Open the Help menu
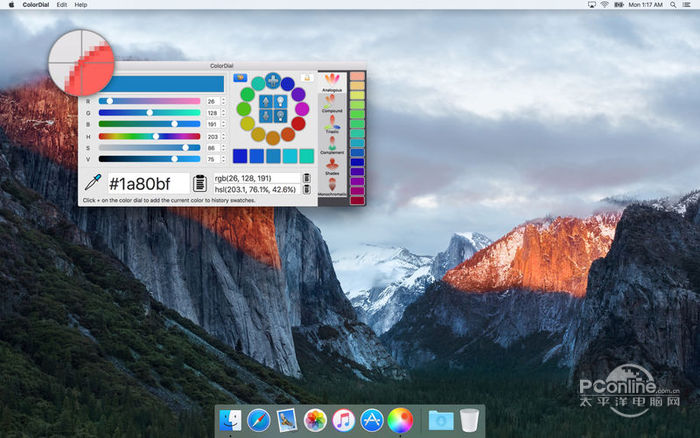 [80, 4]
